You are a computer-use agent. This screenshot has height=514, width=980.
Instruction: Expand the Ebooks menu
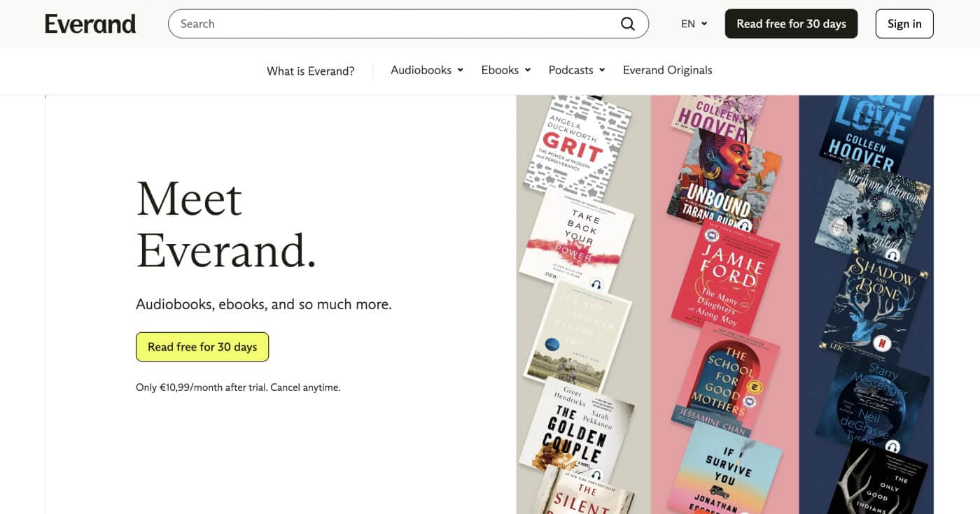(505, 70)
